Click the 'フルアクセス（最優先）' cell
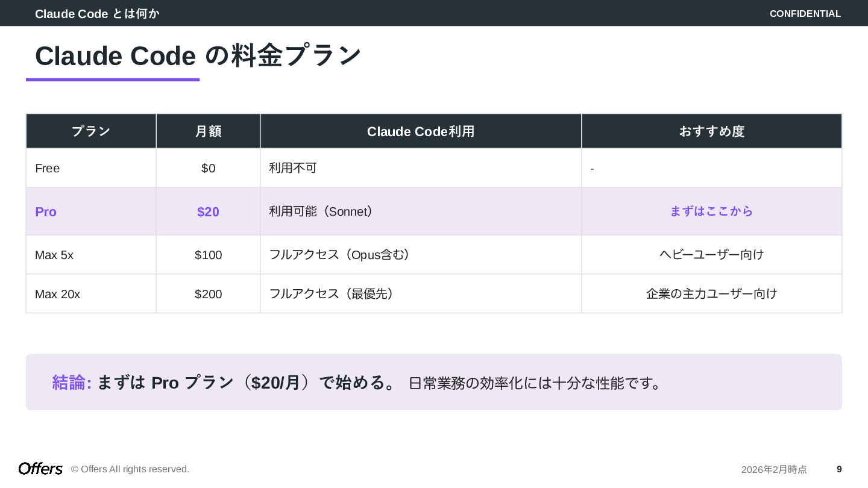The width and height of the screenshot is (868, 488). point(332,294)
